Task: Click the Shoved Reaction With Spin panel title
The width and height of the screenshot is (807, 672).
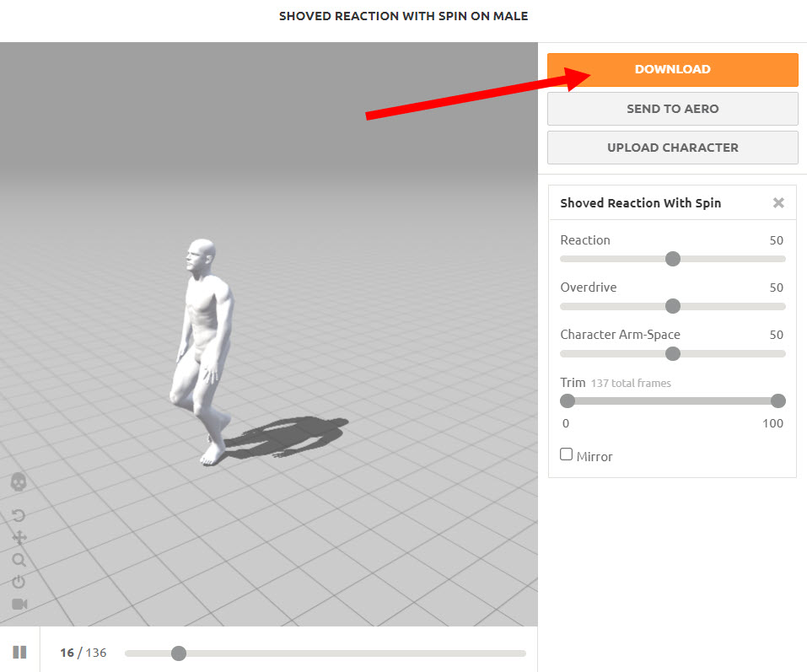Action: (x=641, y=203)
